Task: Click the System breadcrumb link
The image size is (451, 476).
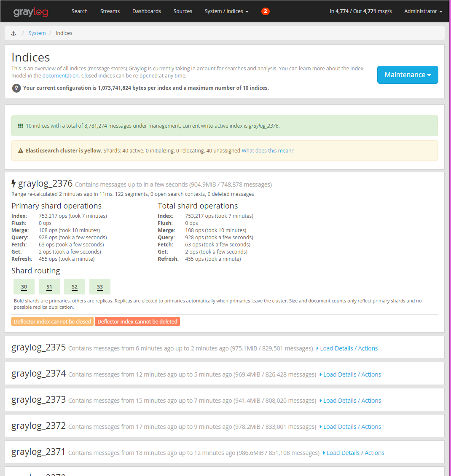Action: 37,33
